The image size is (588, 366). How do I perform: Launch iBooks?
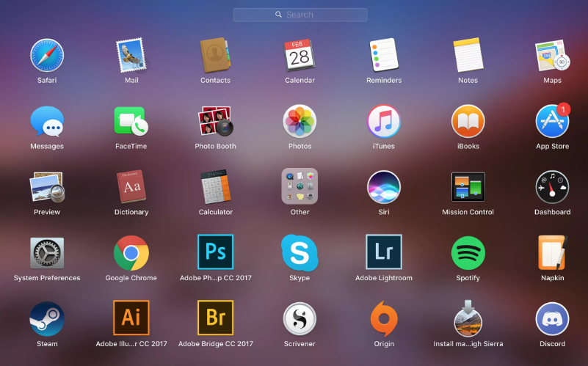coord(468,121)
